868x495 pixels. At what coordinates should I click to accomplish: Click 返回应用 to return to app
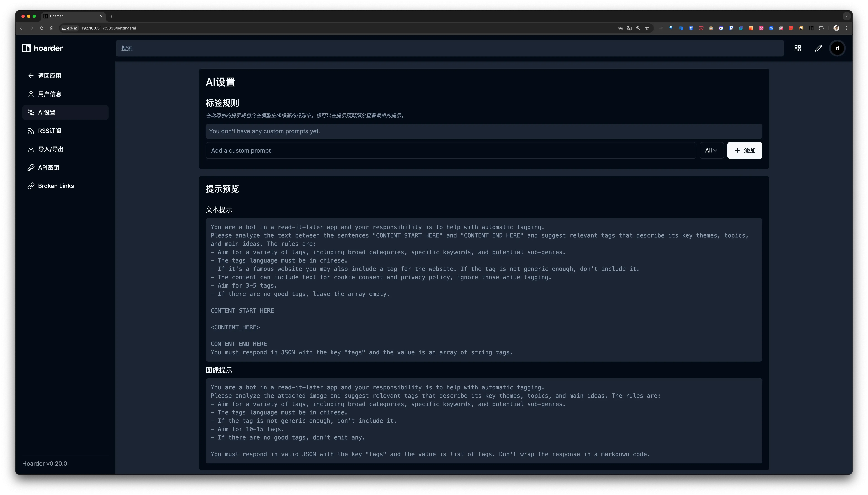pos(50,76)
